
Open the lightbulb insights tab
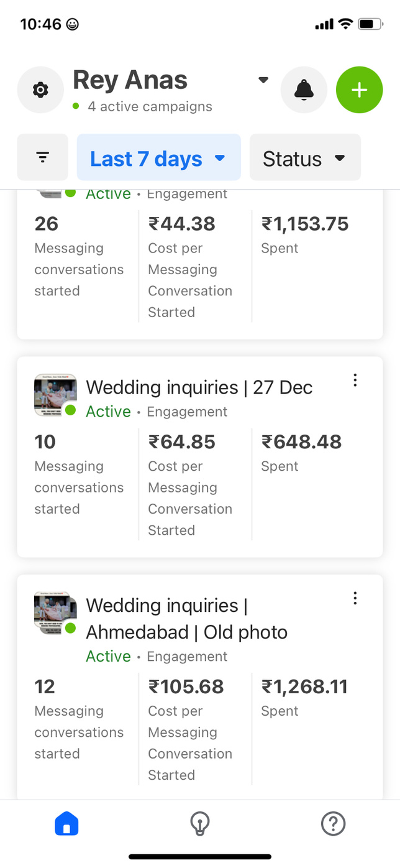click(x=199, y=824)
